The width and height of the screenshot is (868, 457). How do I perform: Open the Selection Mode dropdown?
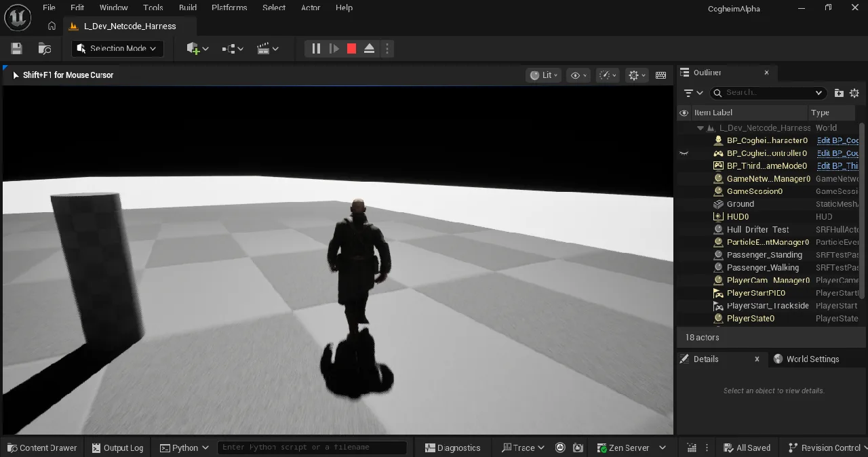tap(118, 48)
